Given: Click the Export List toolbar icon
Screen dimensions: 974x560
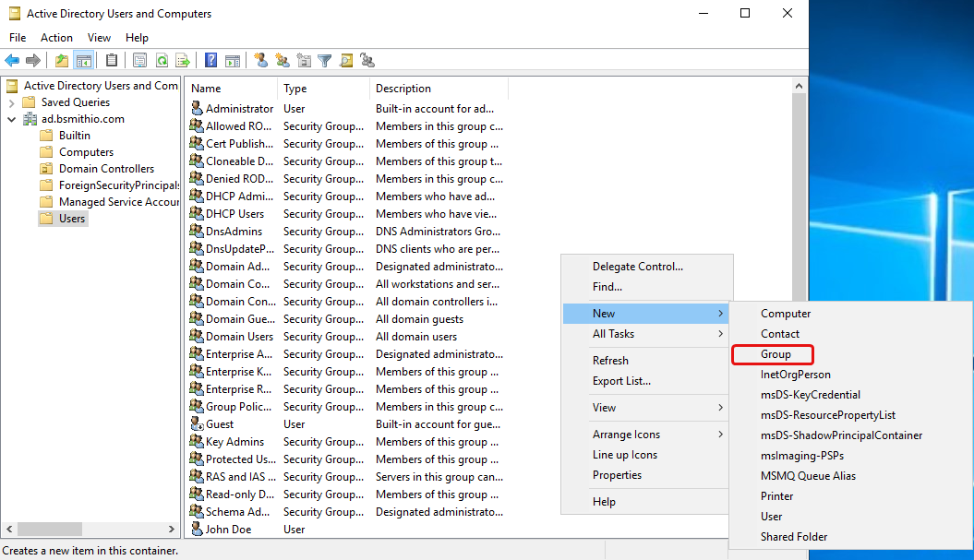Looking at the screenshot, I should (x=183, y=60).
